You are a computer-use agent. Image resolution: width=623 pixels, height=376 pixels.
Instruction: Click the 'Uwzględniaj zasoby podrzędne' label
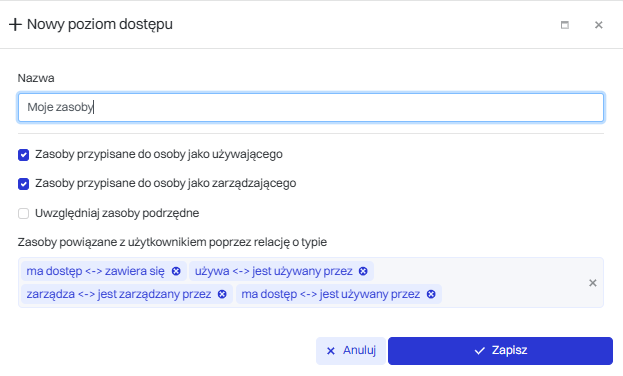pyautogui.click(x=117, y=213)
